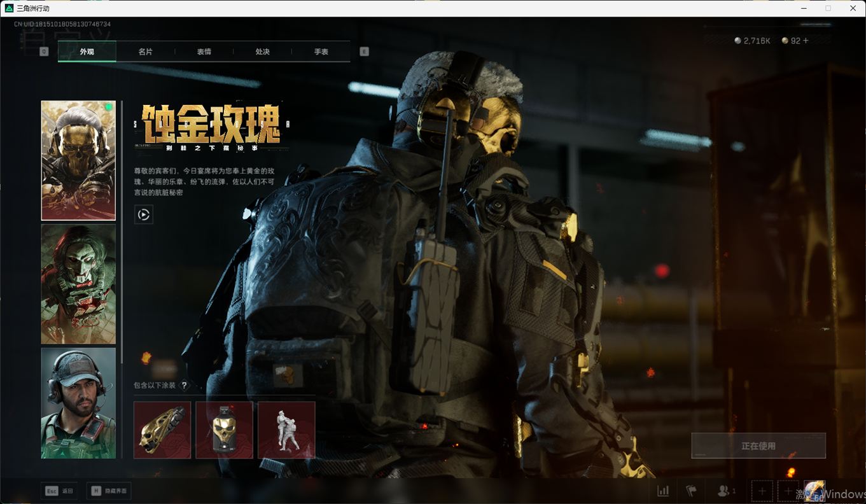View the gold skull charm skin item
This screenshot has width=866, height=504.
pos(224,430)
